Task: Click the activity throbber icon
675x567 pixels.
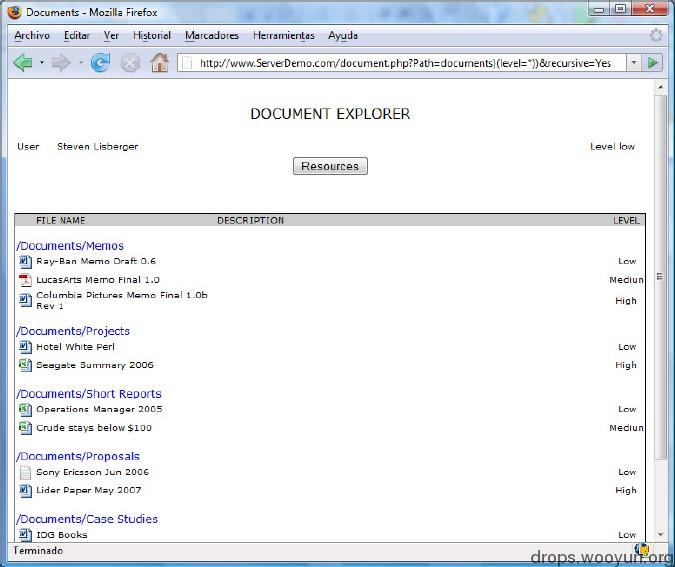Action: coord(656,35)
